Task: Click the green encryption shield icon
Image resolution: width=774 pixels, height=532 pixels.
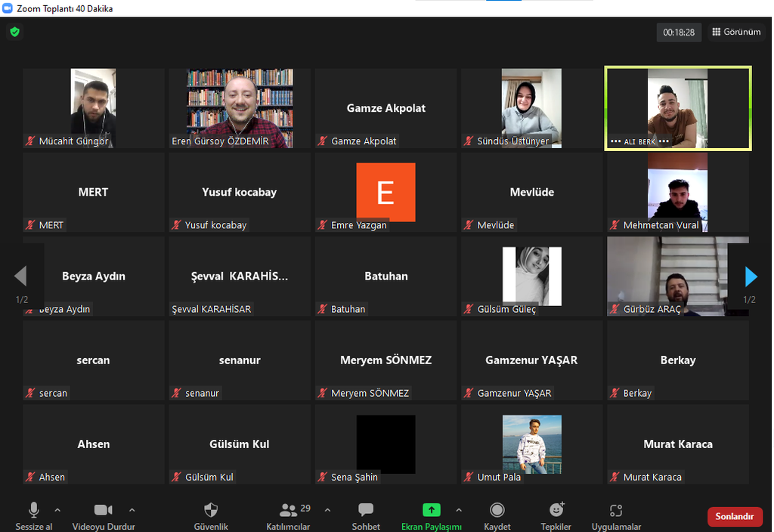Action: 14,32
